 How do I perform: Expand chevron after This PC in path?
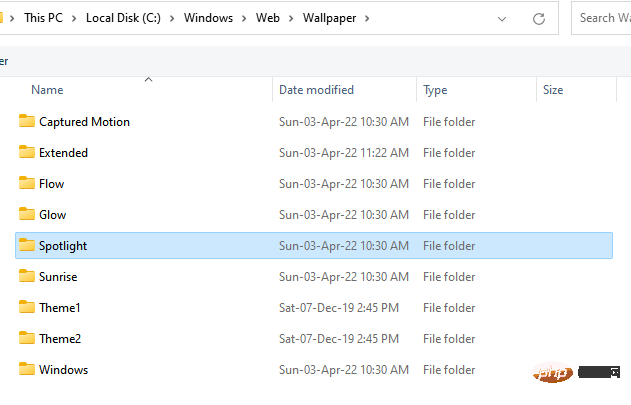tap(74, 19)
